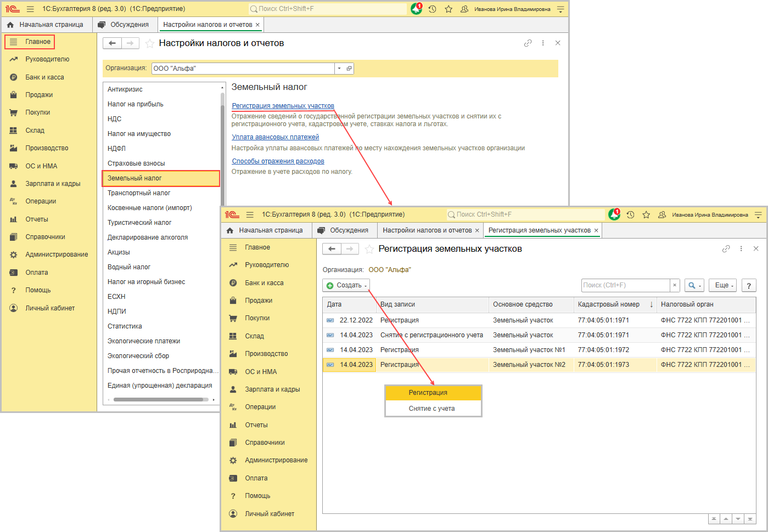This screenshot has width=768, height=532.
Task: Open history icon in back window title bar
Action: point(433,9)
